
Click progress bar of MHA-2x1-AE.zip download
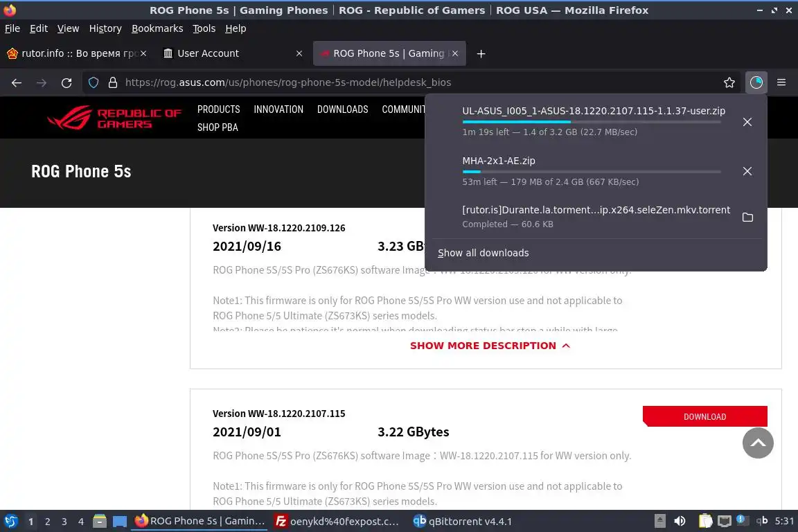pos(592,172)
